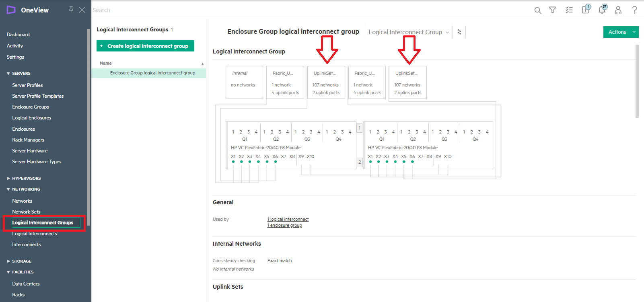Follow the '1 enclosure group' link
This screenshot has height=302, width=644.
[285, 225]
